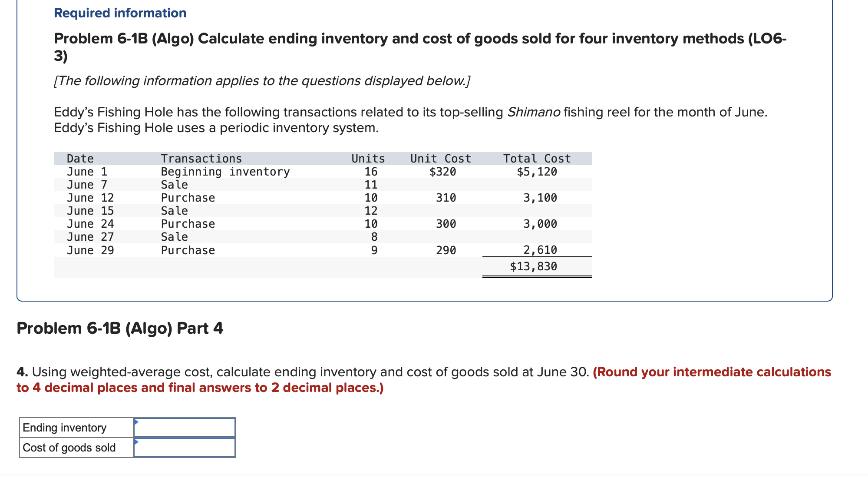Click the Ending inventory input field
This screenshot has width=868, height=478.
click(184, 428)
